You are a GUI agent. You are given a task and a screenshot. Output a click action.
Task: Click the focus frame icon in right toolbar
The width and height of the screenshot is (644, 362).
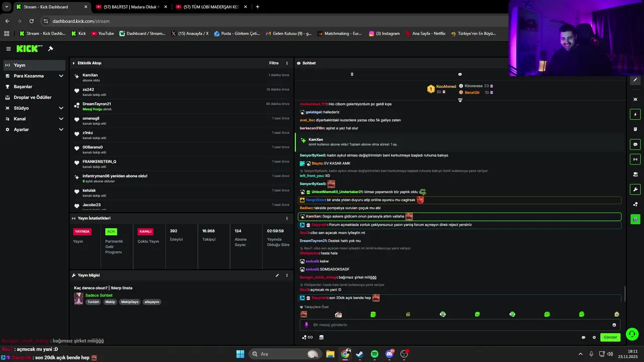(x=635, y=99)
